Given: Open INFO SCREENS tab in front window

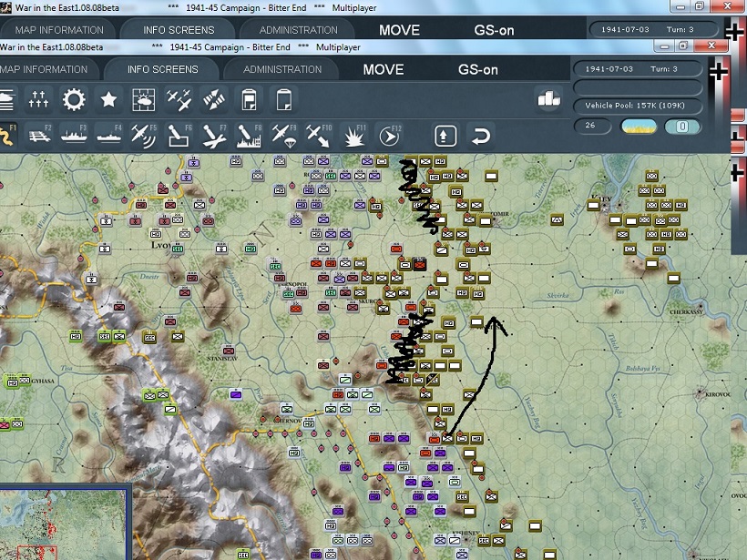Looking at the screenshot, I should click(x=162, y=69).
